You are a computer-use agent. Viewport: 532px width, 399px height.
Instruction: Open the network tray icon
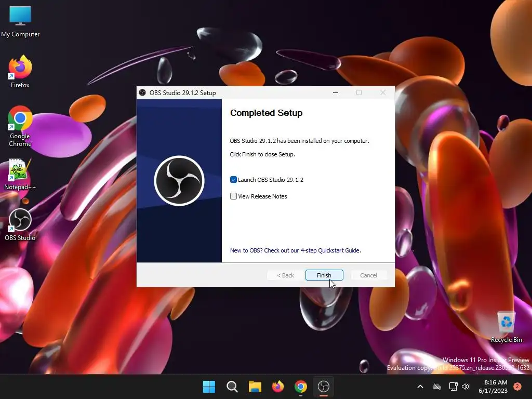453,387
